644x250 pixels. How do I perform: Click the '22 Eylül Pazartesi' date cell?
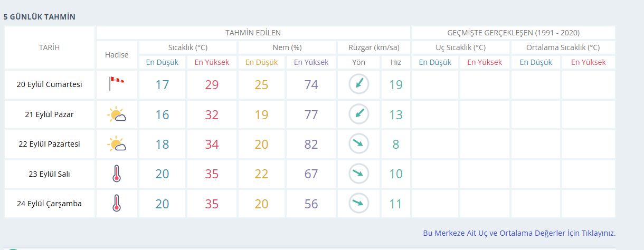tap(50, 143)
